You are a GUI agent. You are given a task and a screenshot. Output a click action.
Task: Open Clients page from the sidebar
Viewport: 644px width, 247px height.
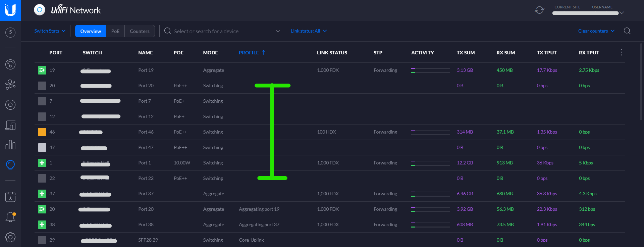point(10,125)
